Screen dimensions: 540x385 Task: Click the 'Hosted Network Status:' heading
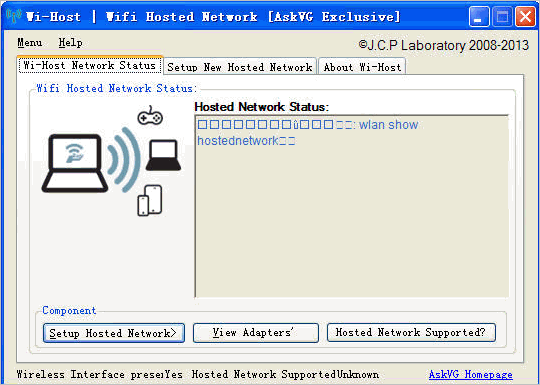[262, 107]
